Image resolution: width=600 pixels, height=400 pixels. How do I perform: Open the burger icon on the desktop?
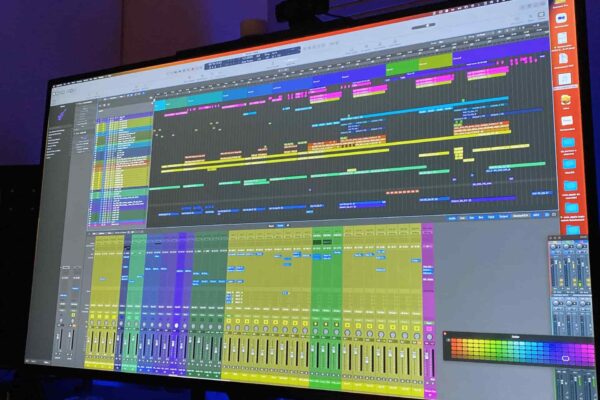coord(566,101)
